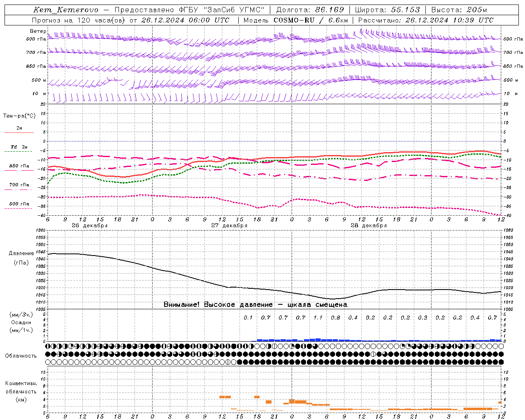Click the "Давление" pressure panel label

[x=21, y=253]
